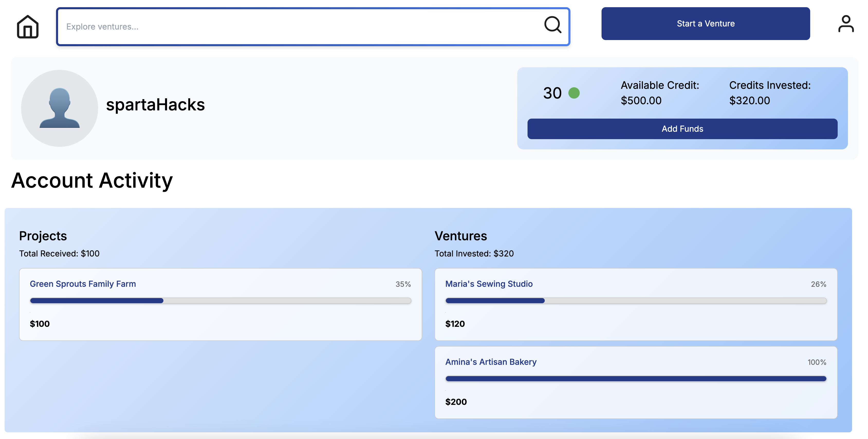
Task: Open the Amina's Artisan Bakery link
Action: click(491, 362)
